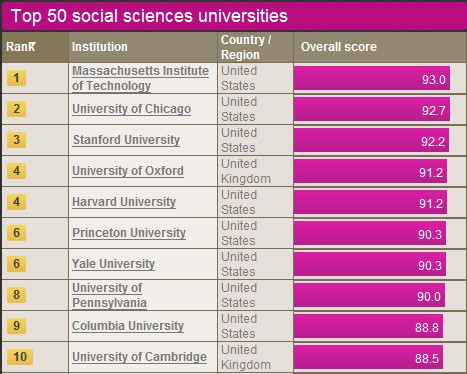Screen dimensions: 467x374
Task: Open the University of Pennsylvania link
Action: coord(109,295)
